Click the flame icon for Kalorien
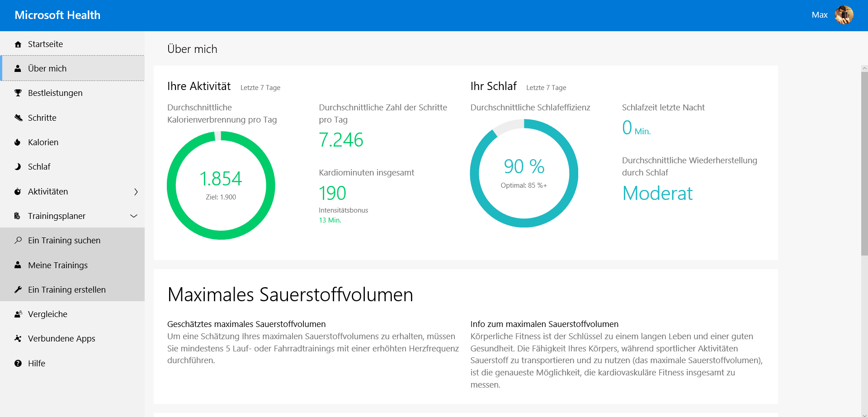This screenshot has width=868, height=417. click(18, 142)
